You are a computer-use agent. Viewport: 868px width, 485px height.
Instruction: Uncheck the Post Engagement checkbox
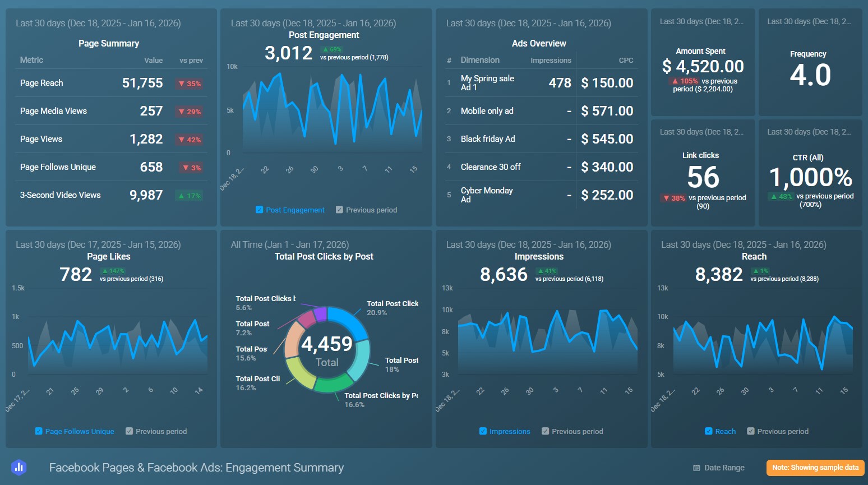259,210
